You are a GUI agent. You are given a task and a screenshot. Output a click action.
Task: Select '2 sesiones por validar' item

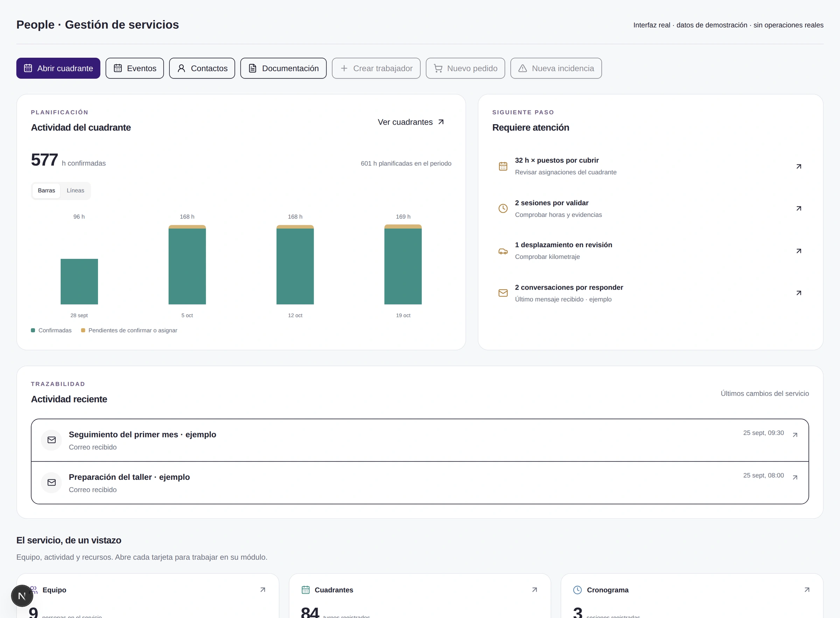pos(651,208)
